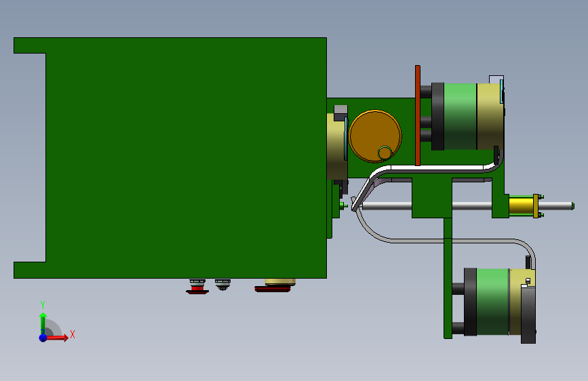Select the tall red vertical plate

(417, 115)
